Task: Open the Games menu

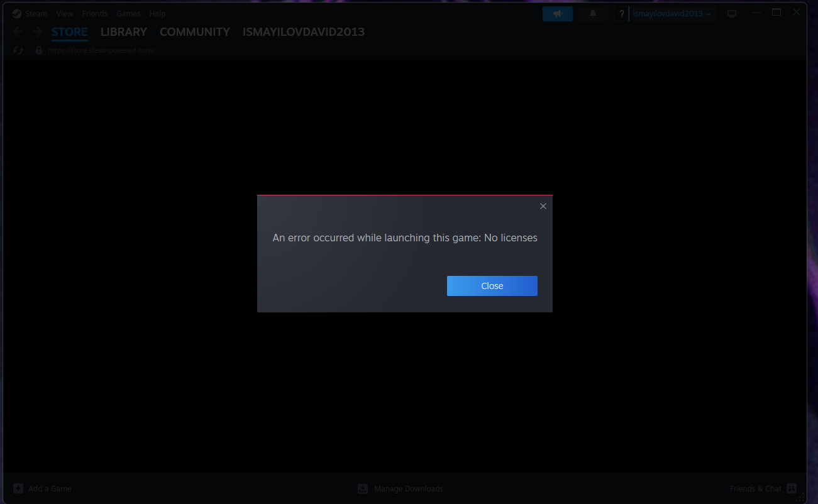Action: pyautogui.click(x=128, y=13)
